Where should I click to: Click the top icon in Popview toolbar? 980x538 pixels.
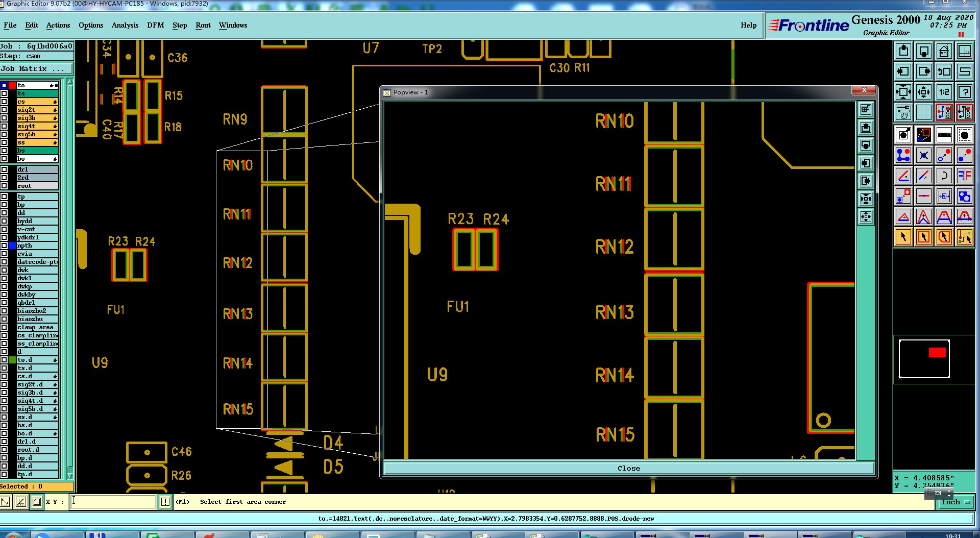pyautogui.click(x=866, y=109)
